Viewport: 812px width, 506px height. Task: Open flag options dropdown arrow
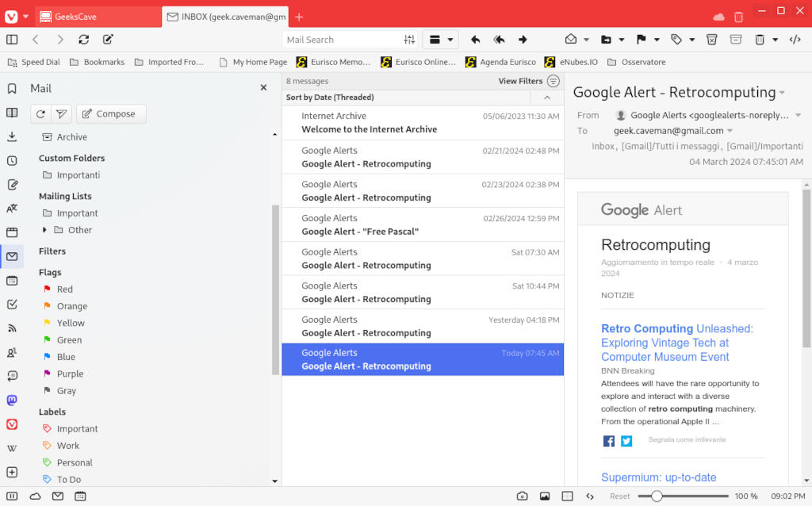pos(657,40)
